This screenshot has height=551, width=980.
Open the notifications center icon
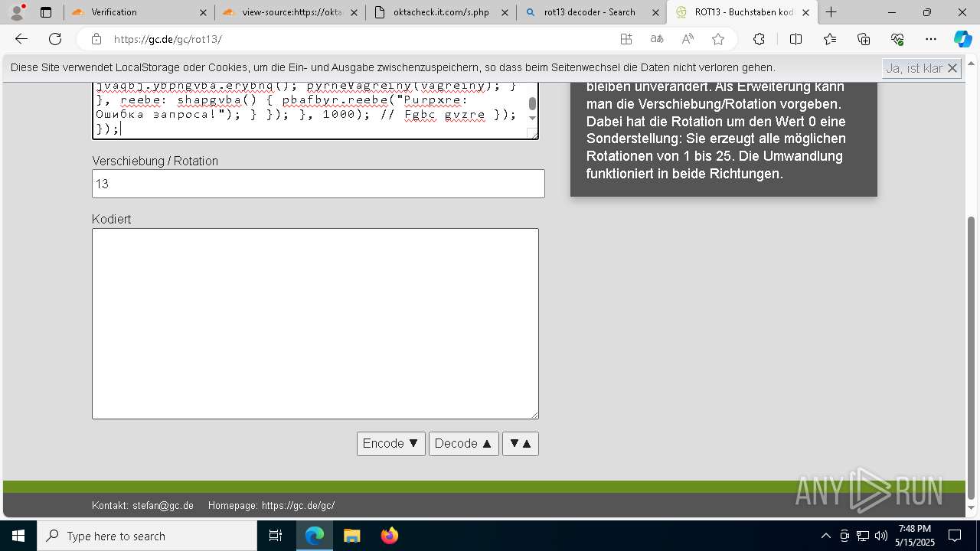(955, 536)
